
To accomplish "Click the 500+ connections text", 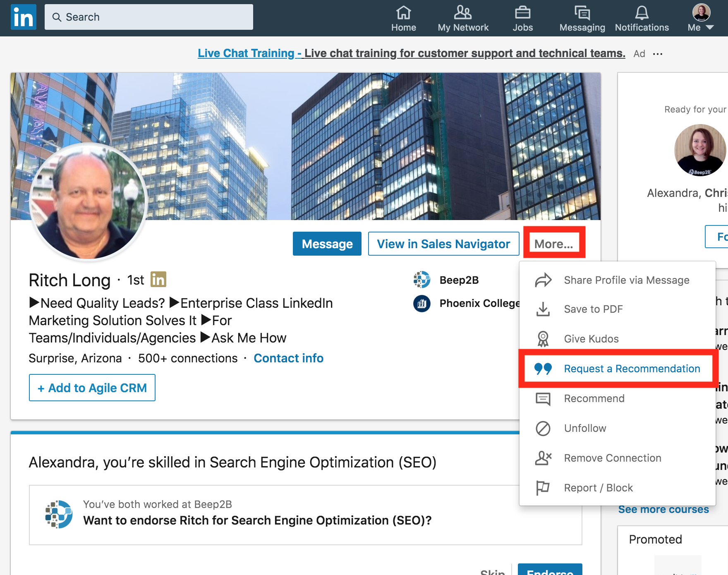I will click(188, 358).
